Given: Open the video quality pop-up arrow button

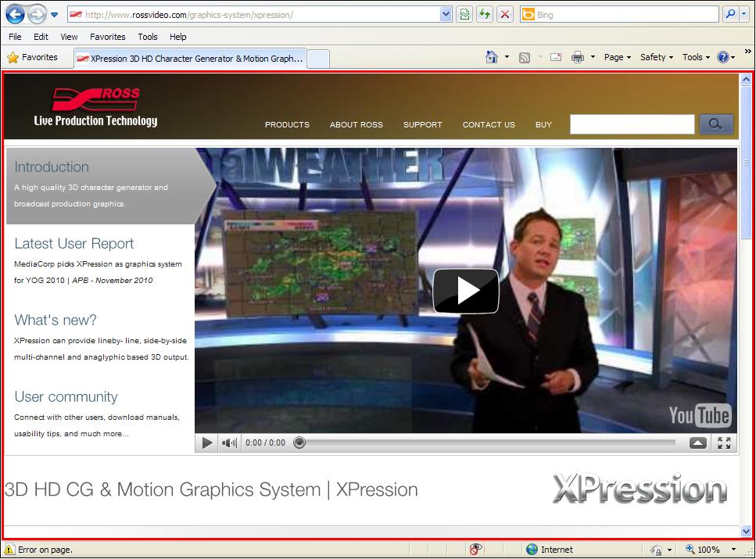Looking at the screenshot, I should [697, 443].
